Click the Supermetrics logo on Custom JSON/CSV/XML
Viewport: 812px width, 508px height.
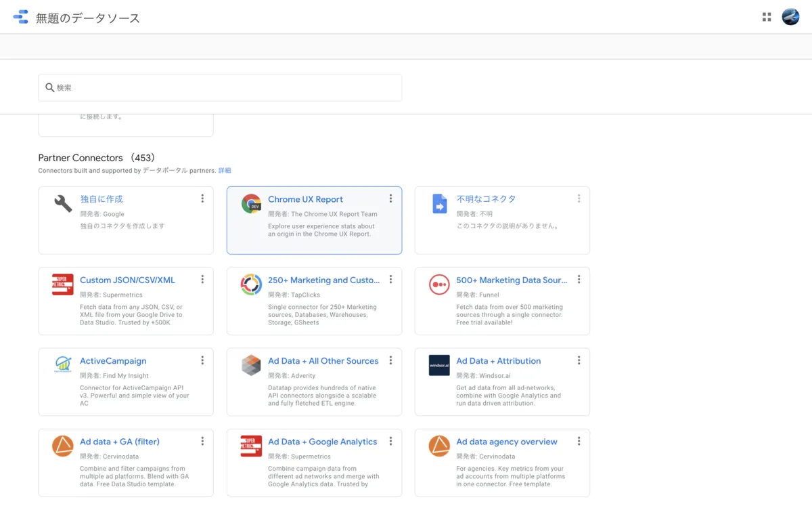[x=63, y=284]
